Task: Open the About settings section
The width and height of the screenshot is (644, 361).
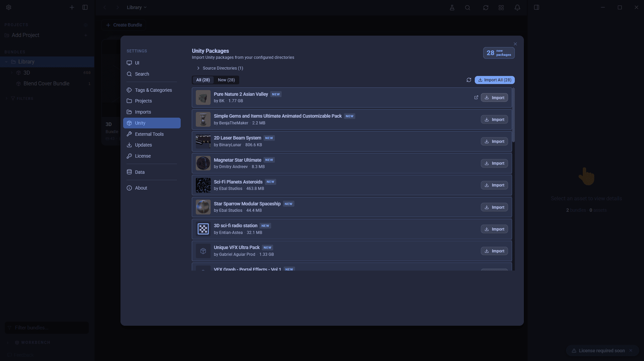Action: click(152, 188)
